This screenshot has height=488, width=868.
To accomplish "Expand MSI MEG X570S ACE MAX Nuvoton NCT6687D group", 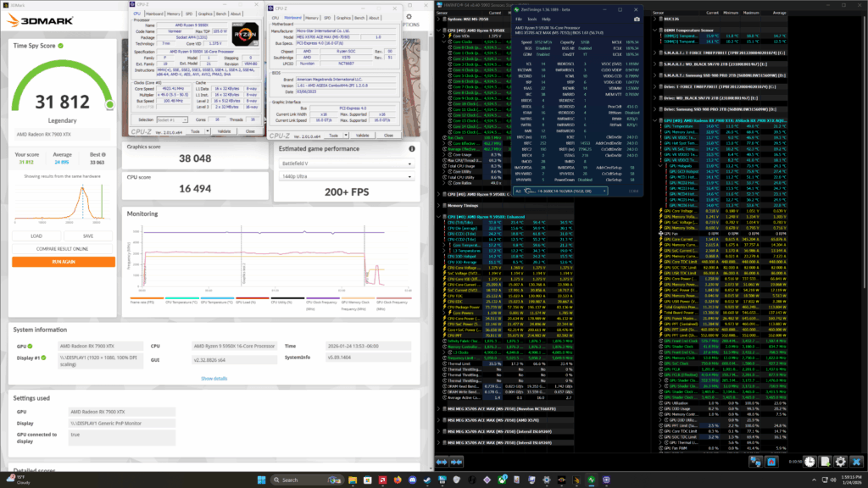I will (x=439, y=409).
